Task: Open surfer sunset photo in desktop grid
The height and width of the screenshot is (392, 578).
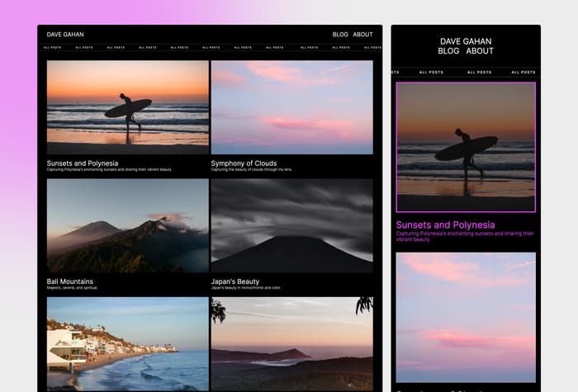Action: 127,107
